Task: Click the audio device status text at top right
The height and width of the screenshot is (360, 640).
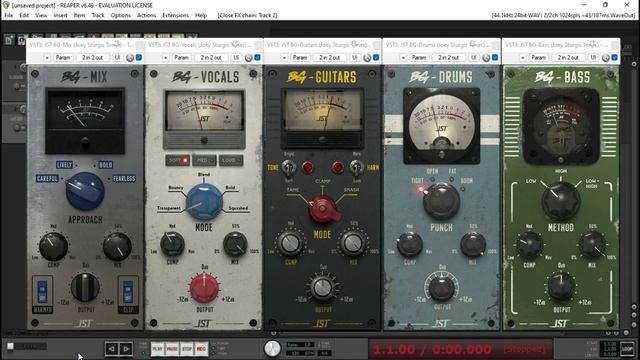Action: [x=564, y=15]
